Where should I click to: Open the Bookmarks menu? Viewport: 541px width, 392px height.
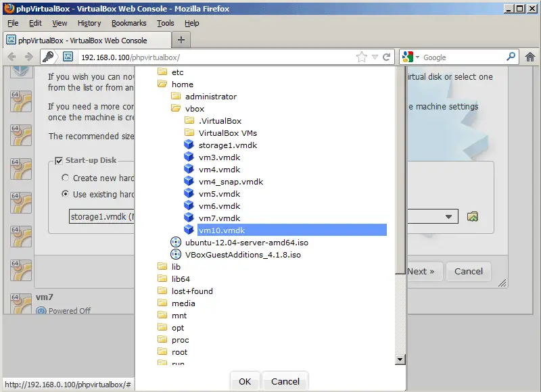[129, 23]
